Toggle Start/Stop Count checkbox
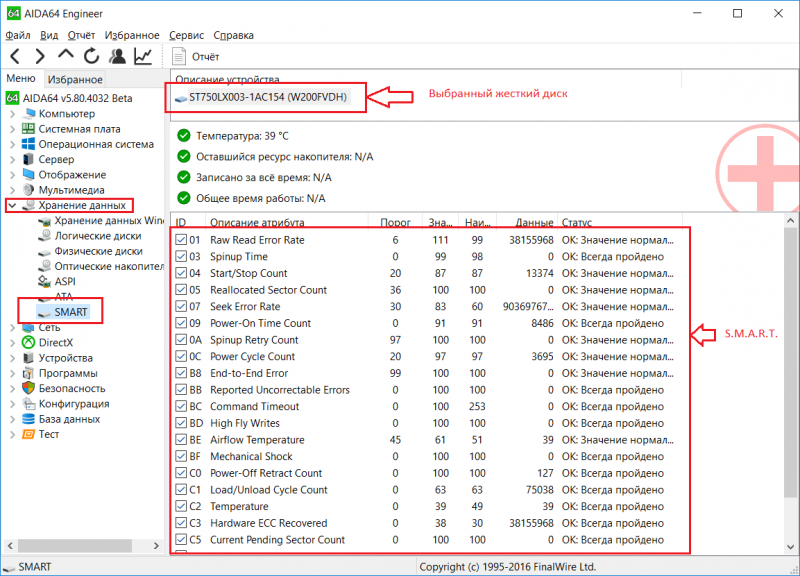The width and height of the screenshot is (800, 576). 181,273
